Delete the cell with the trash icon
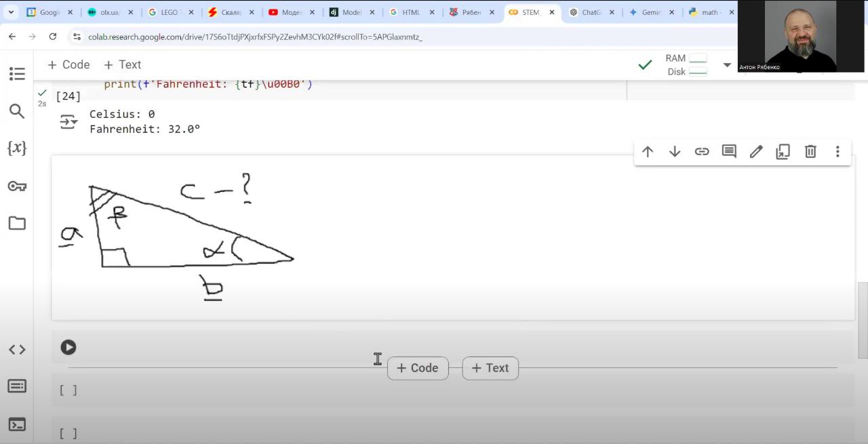This screenshot has height=444, width=868. [810, 152]
